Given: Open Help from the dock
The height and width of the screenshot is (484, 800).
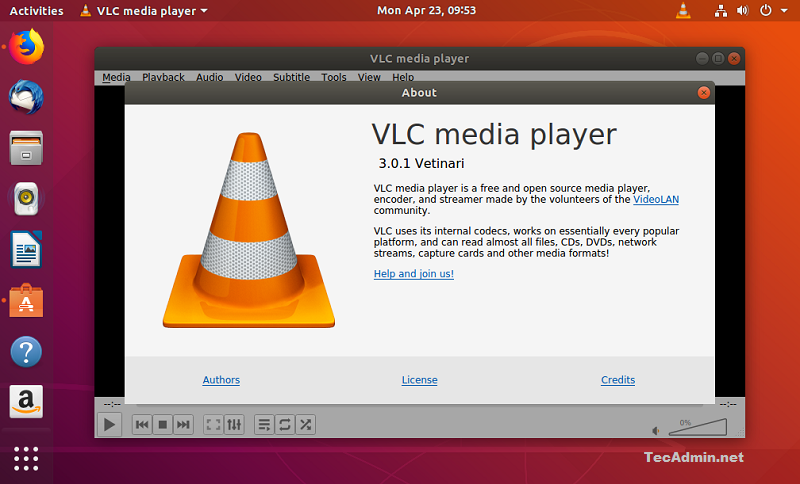Looking at the screenshot, I should (26, 351).
